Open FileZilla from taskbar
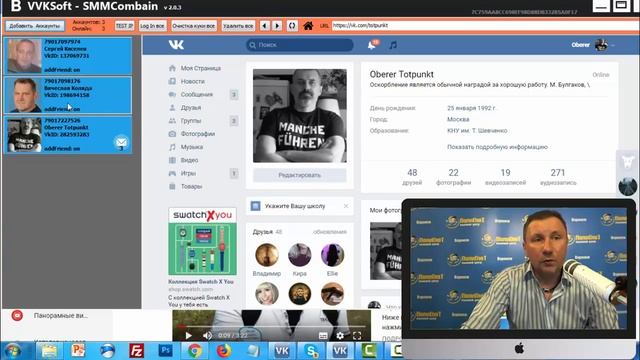This screenshot has width=640, height=360. tap(136, 351)
